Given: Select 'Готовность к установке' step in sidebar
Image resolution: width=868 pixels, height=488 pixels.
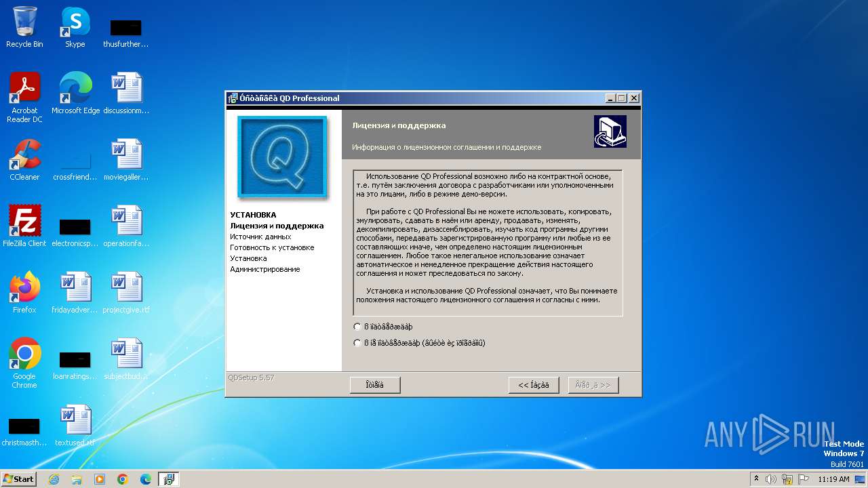Looking at the screenshot, I should click(272, 247).
